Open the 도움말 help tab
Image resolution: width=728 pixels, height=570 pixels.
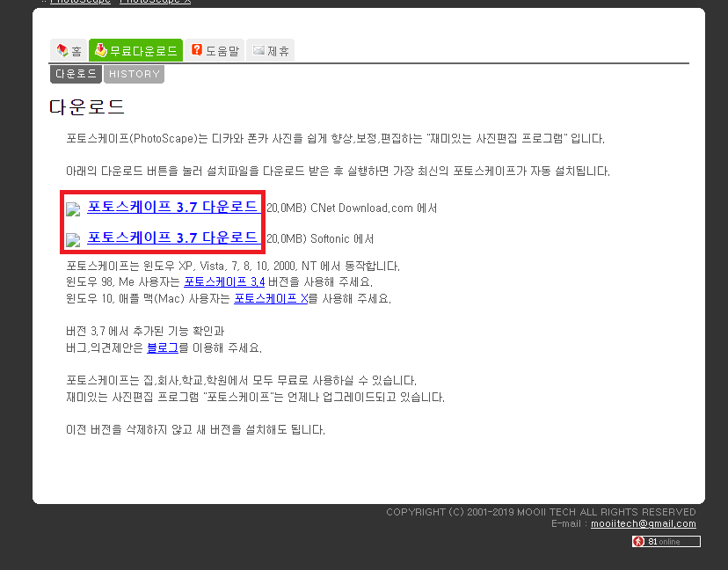[215, 50]
